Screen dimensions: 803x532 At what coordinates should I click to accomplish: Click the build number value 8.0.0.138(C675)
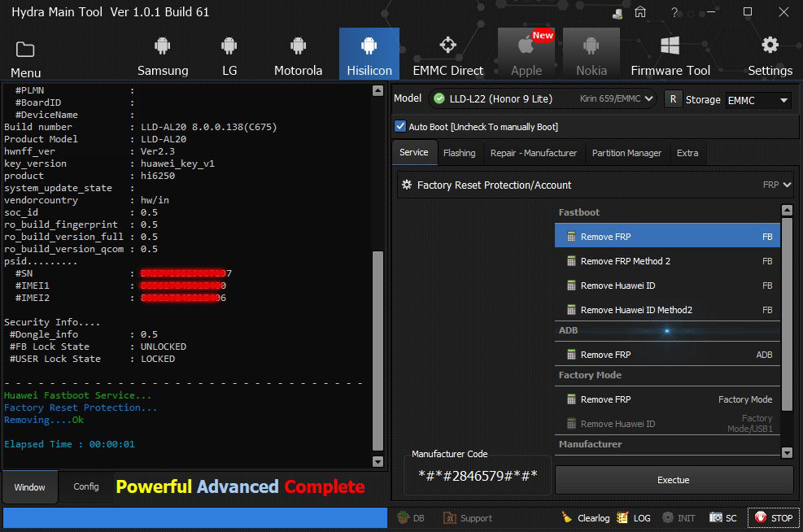(234, 127)
